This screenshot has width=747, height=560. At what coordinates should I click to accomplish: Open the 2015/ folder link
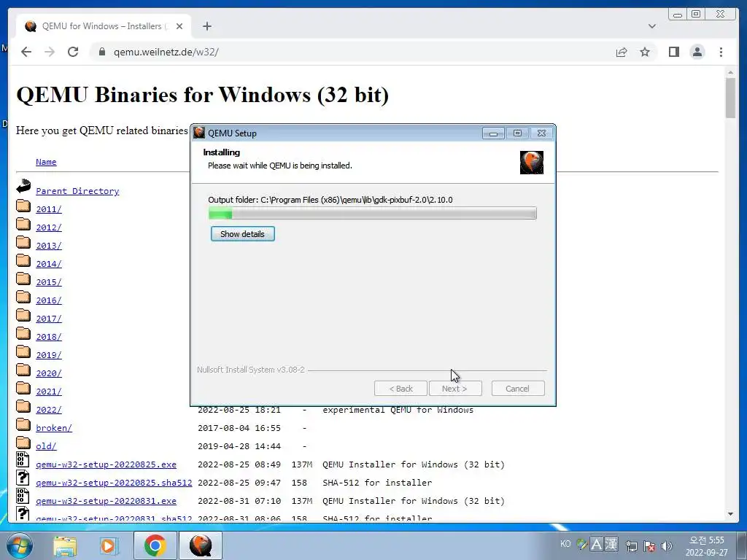[x=49, y=282]
